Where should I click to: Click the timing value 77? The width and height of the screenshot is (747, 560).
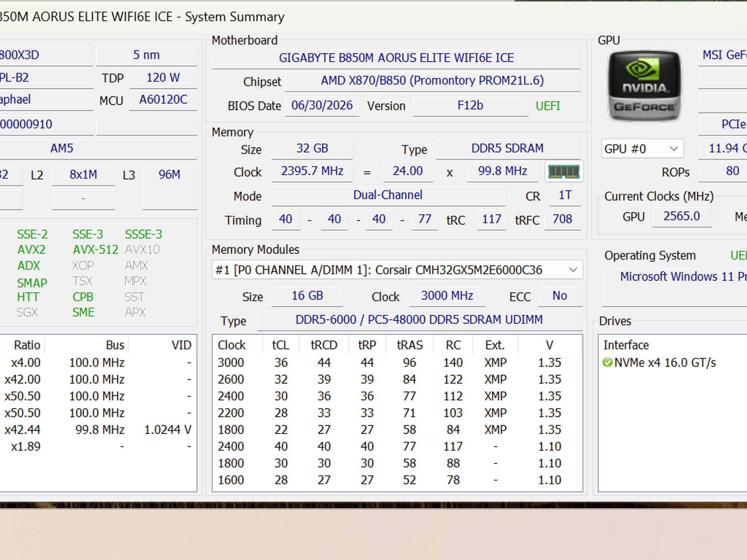pos(425,219)
